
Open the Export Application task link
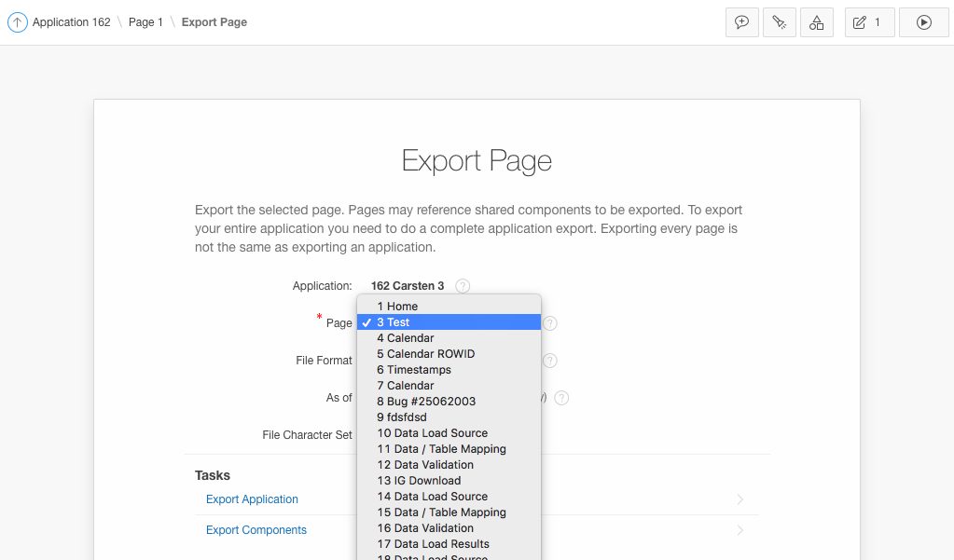[252, 499]
